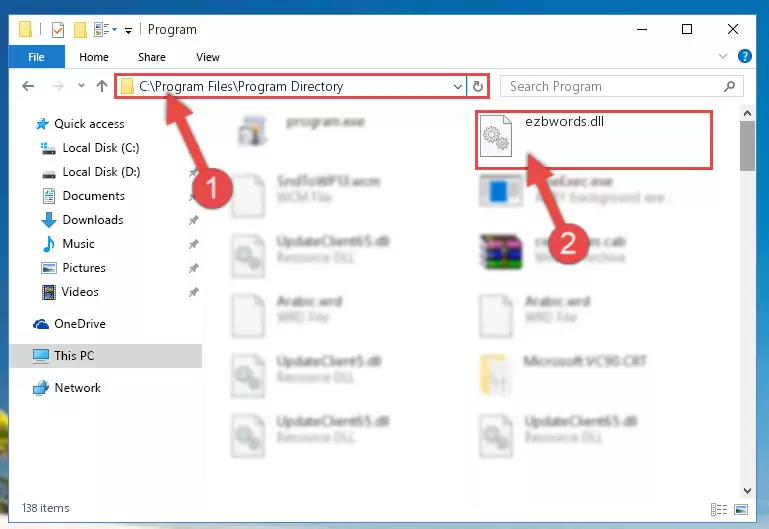Open the Share ribbon tab
The height and width of the screenshot is (529, 769).
pos(152,57)
